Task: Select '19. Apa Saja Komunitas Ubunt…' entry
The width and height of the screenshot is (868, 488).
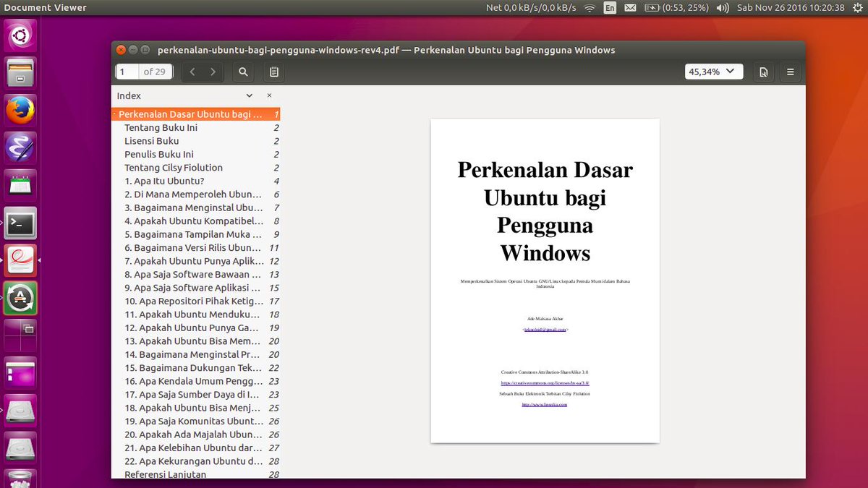Action: [196, 421]
